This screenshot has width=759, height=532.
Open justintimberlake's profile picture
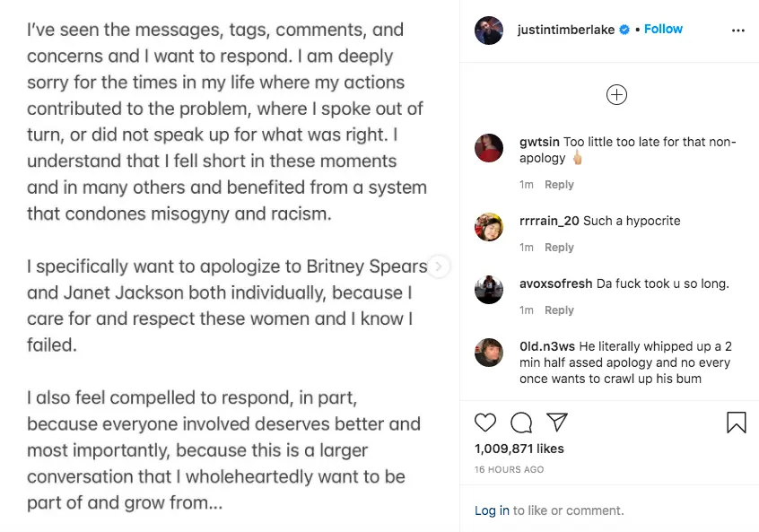pos(489,31)
